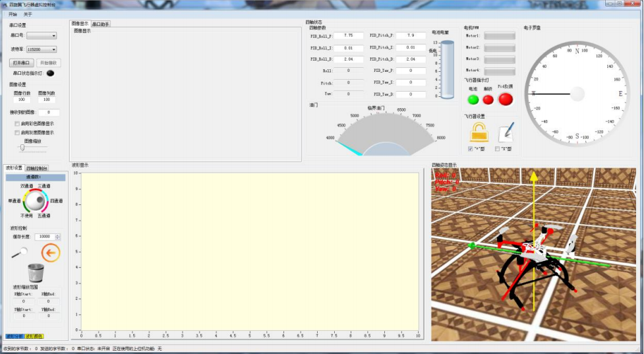Click the gold unlock padlock icon

[479, 133]
